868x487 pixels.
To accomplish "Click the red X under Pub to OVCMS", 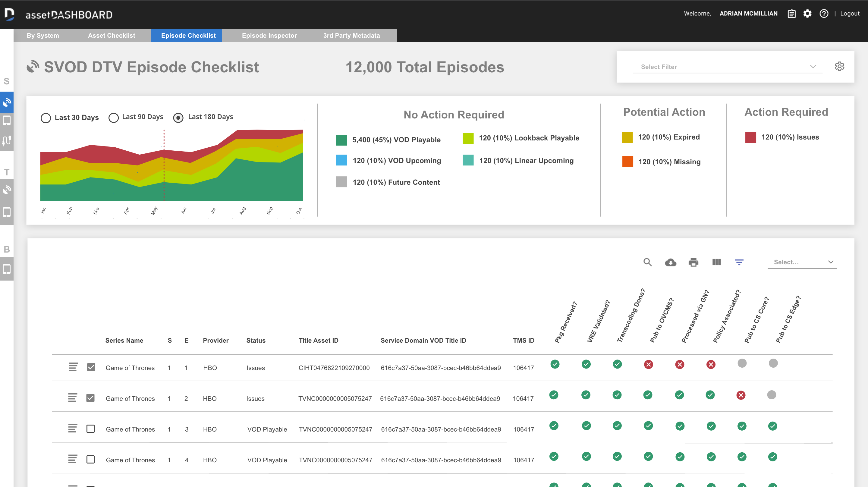I will 648,364.
